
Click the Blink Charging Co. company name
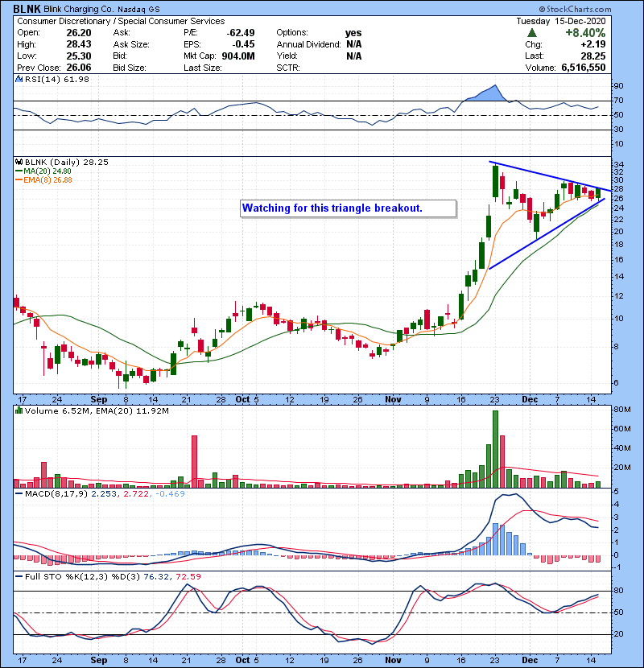pos(79,10)
